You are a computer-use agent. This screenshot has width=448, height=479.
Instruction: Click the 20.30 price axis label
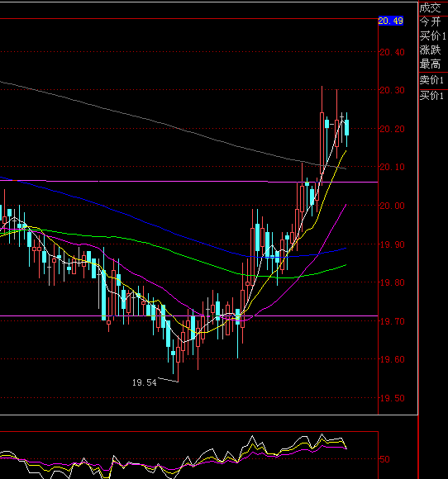pyautogui.click(x=392, y=90)
